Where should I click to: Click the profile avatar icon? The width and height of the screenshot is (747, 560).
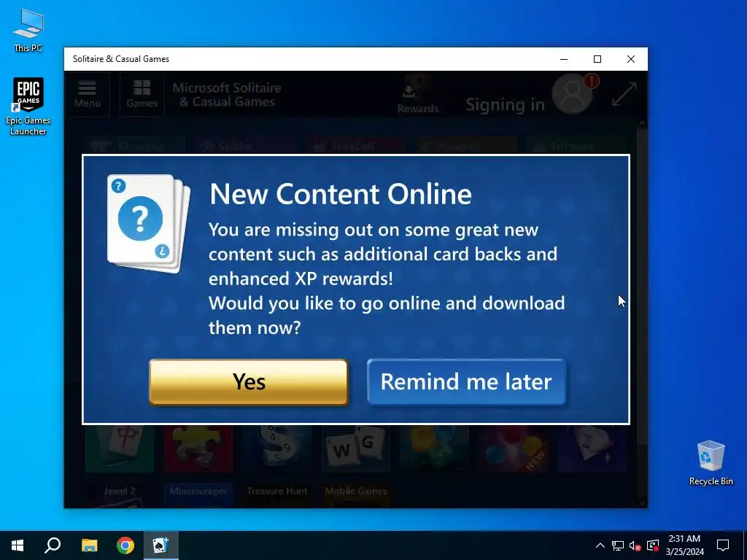pos(573,94)
